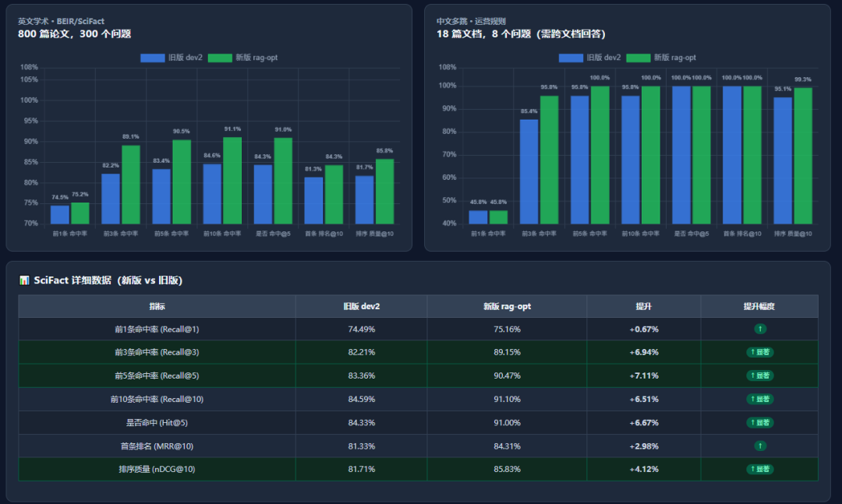Click the +7.11% value in the 提升 column
The image size is (842, 504).
643,376
